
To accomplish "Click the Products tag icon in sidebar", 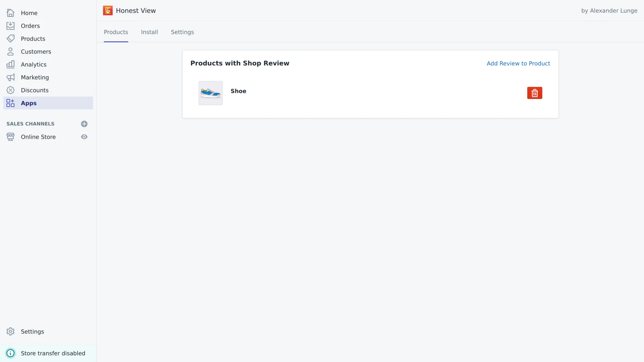I will point(10,39).
